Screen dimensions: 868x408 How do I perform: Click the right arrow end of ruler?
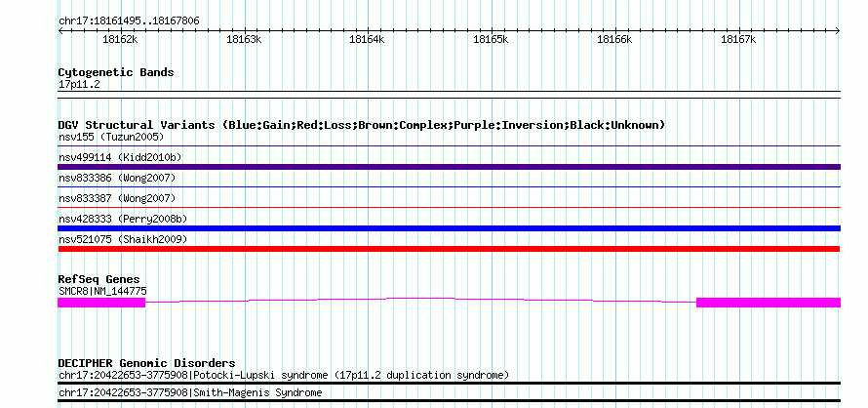[838, 31]
